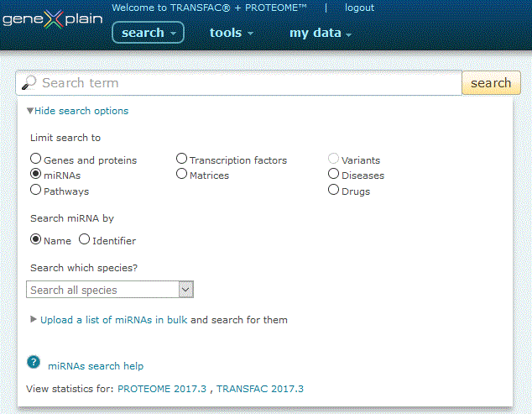Screen dimensions: 532x414
Task: Click the 'Limit search to' label
Action: pos(65,138)
